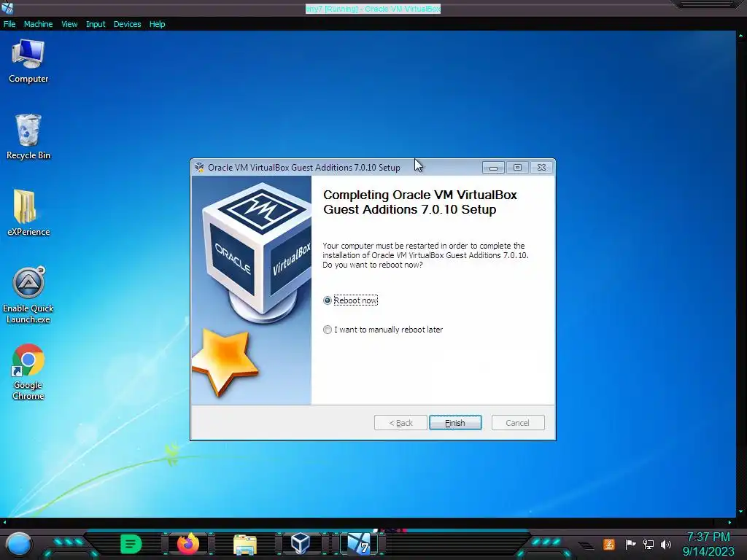Viewport: 747px width, 560px height.
Task: Select the eXPerience folder icon
Action: click(28, 213)
